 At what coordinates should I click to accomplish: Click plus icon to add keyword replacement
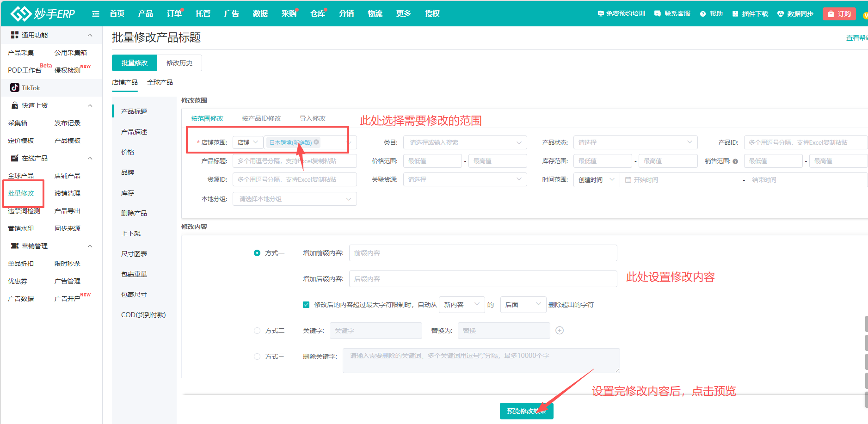coord(560,330)
